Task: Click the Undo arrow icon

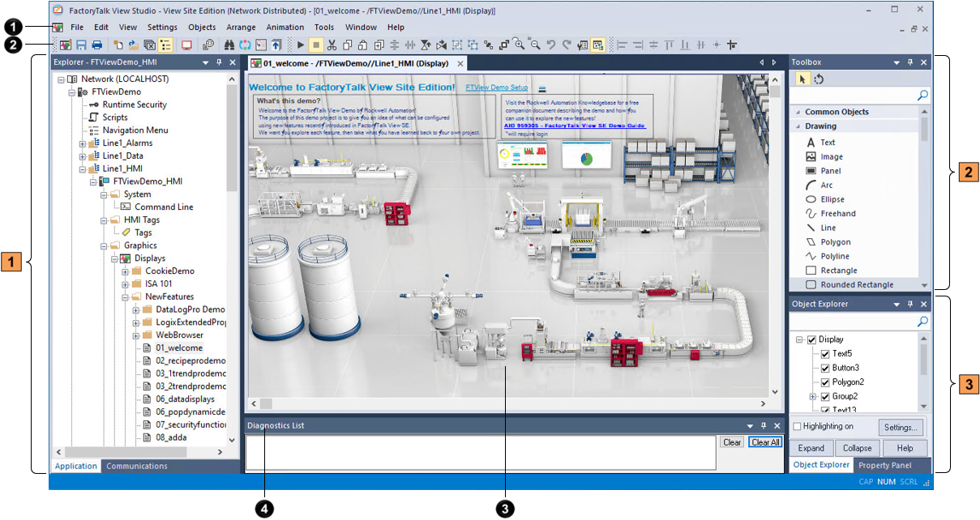Action: tap(551, 45)
